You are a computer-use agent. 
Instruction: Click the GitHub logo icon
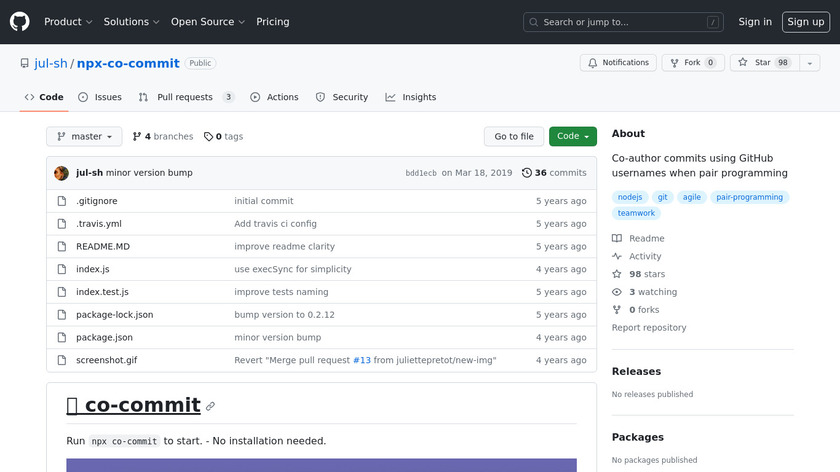20,21
